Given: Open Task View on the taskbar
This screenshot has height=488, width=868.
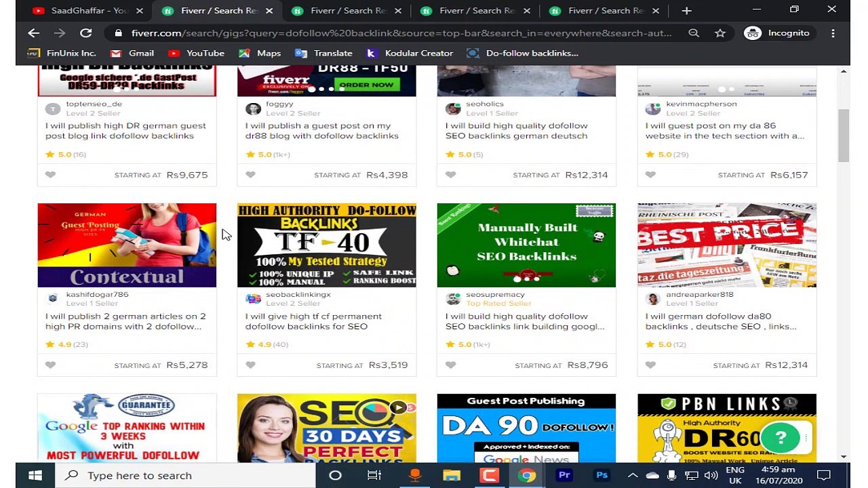Looking at the screenshot, I should (x=374, y=475).
